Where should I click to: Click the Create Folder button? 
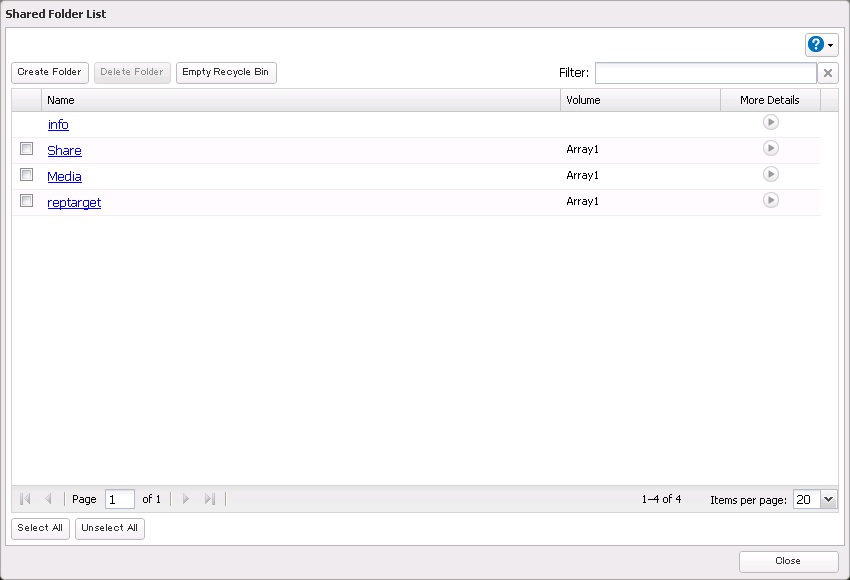(50, 73)
